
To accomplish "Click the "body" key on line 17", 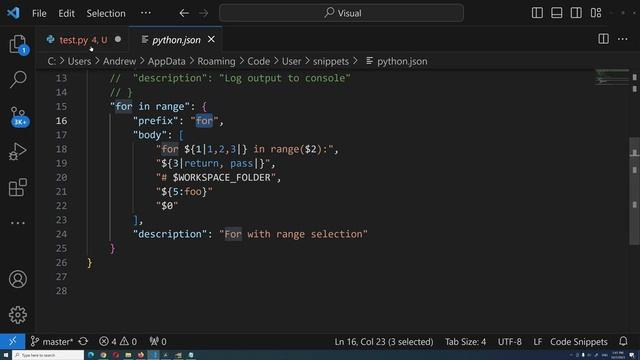I will 150,135.
